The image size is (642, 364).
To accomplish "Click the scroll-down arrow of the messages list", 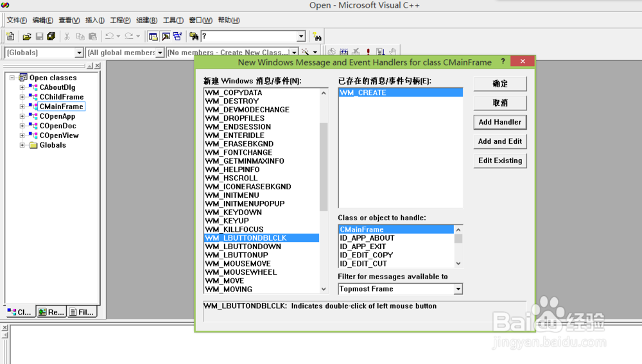I will 324,289.
